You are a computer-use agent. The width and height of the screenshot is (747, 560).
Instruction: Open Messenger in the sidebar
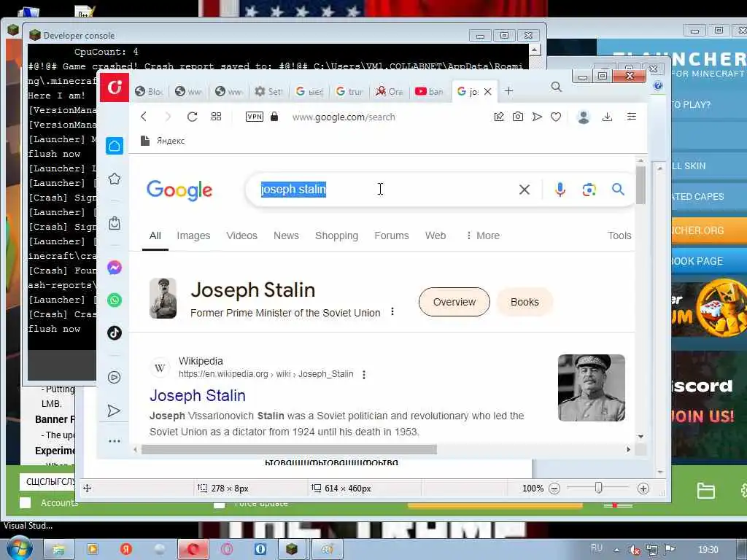pyautogui.click(x=115, y=268)
